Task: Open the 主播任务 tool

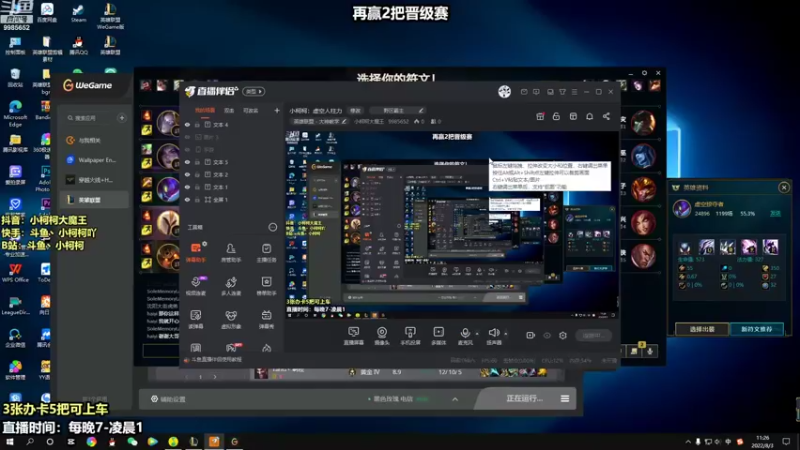Action: pyautogui.click(x=266, y=252)
